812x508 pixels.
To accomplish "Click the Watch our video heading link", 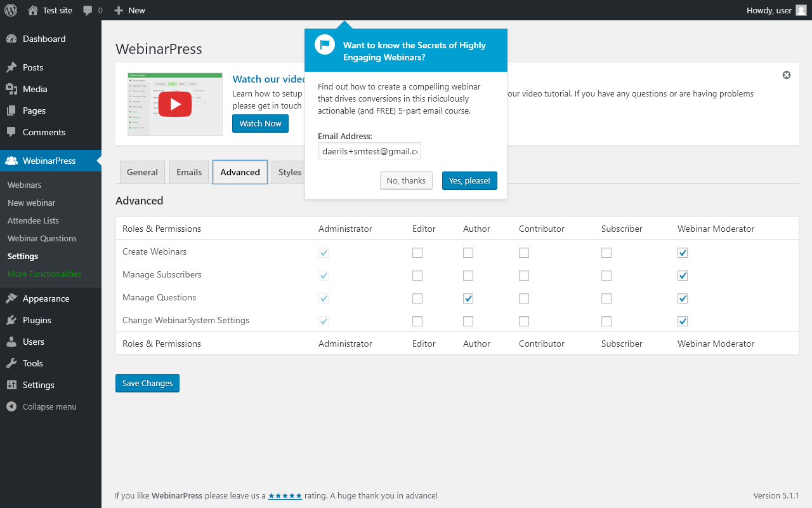I will pyautogui.click(x=269, y=79).
